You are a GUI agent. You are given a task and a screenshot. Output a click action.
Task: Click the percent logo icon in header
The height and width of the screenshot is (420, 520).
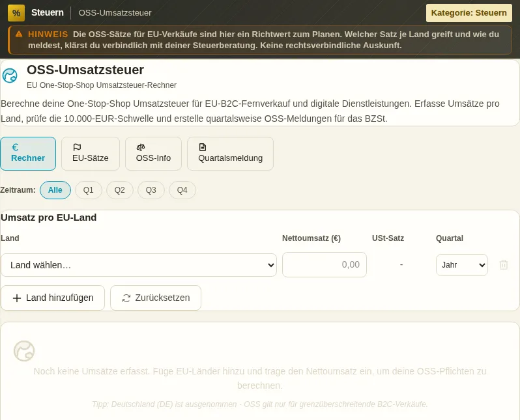[16, 13]
